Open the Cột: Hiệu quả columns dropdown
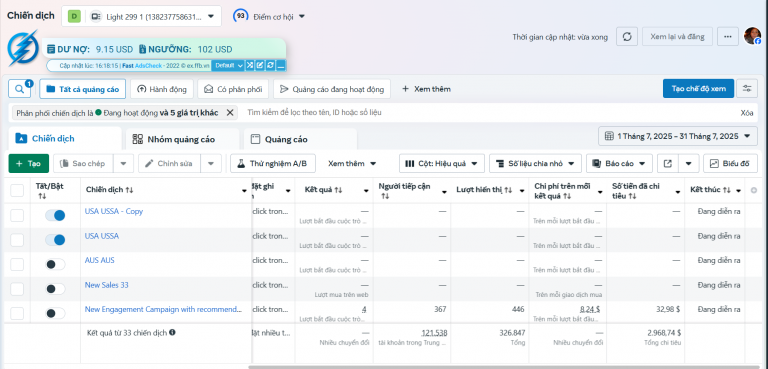 pyautogui.click(x=441, y=164)
